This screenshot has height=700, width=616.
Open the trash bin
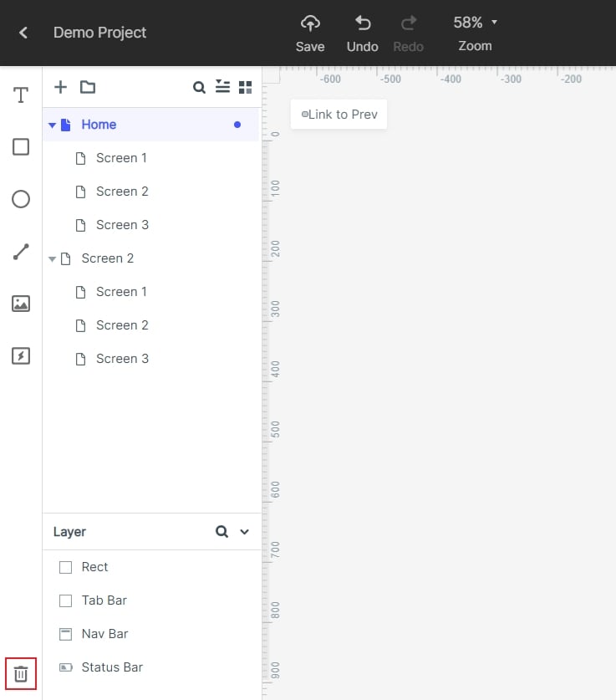[21, 674]
